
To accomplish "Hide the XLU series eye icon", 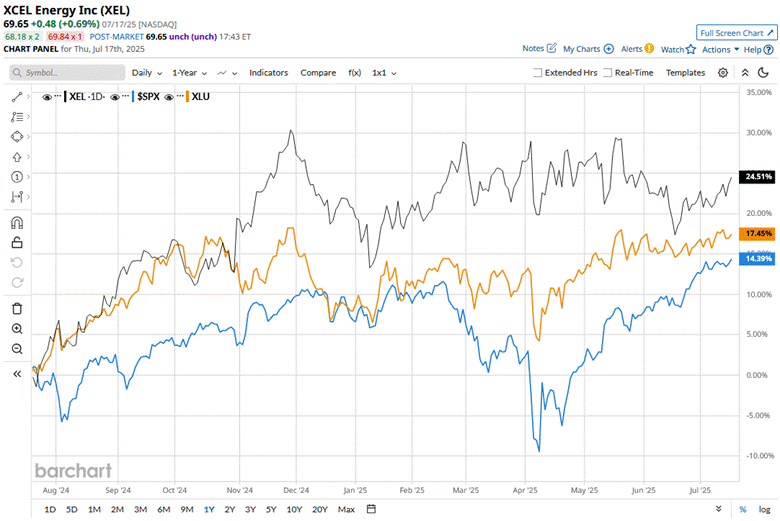I will (169, 97).
